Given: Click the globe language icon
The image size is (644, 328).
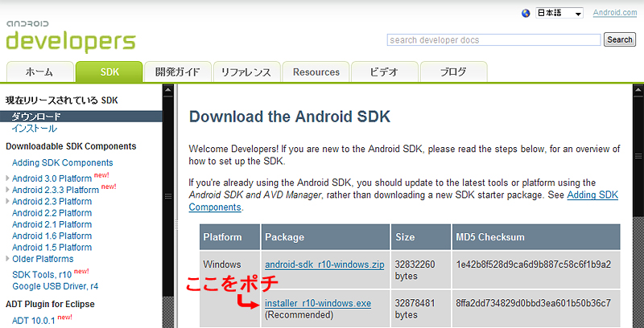Looking at the screenshot, I should click(526, 13).
